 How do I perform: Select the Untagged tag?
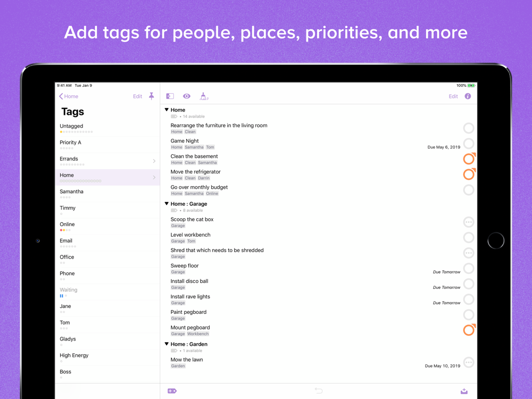tap(107, 128)
